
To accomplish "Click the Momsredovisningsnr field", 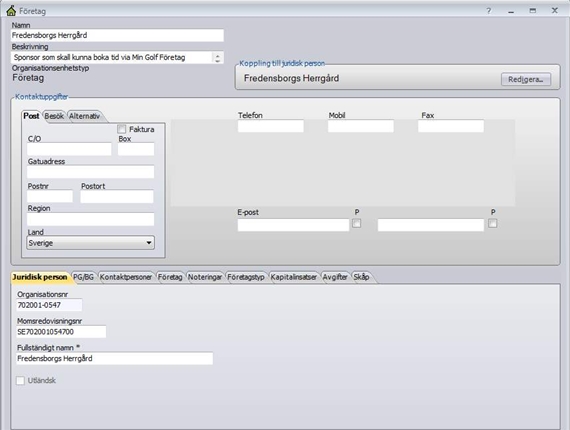I will [61, 331].
